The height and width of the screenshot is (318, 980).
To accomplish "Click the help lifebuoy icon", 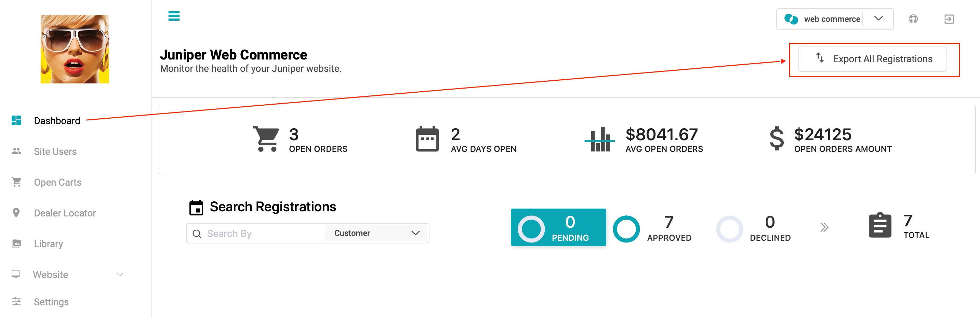I will pyautogui.click(x=913, y=19).
